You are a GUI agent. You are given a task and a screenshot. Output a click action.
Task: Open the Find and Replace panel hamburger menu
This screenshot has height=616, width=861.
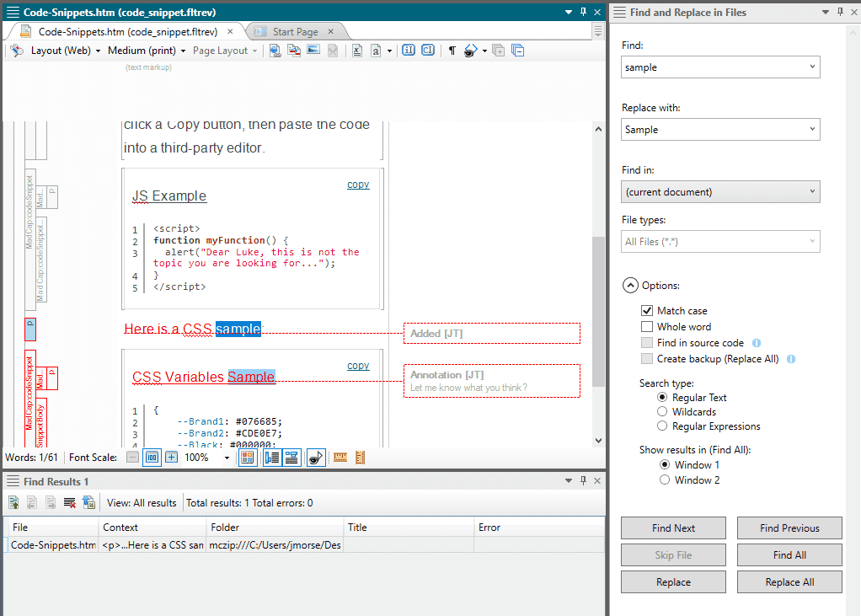pyautogui.click(x=619, y=12)
